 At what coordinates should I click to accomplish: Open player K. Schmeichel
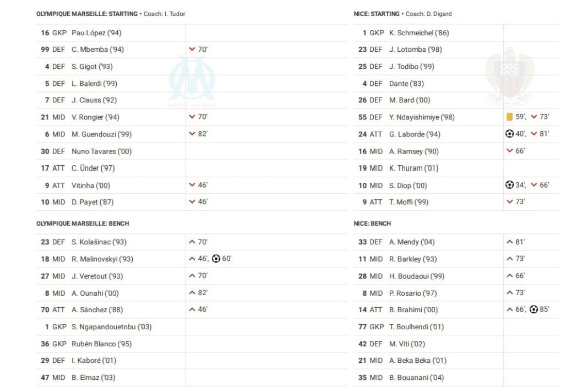click(x=419, y=33)
